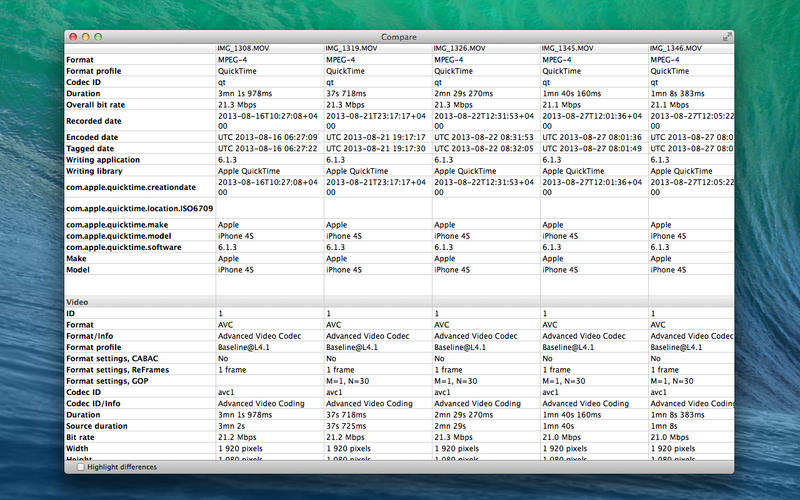The image size is (800, 500).
Task: Click the com.apple.quicktime.creationdate row label
Action: (x=131, y=187)
